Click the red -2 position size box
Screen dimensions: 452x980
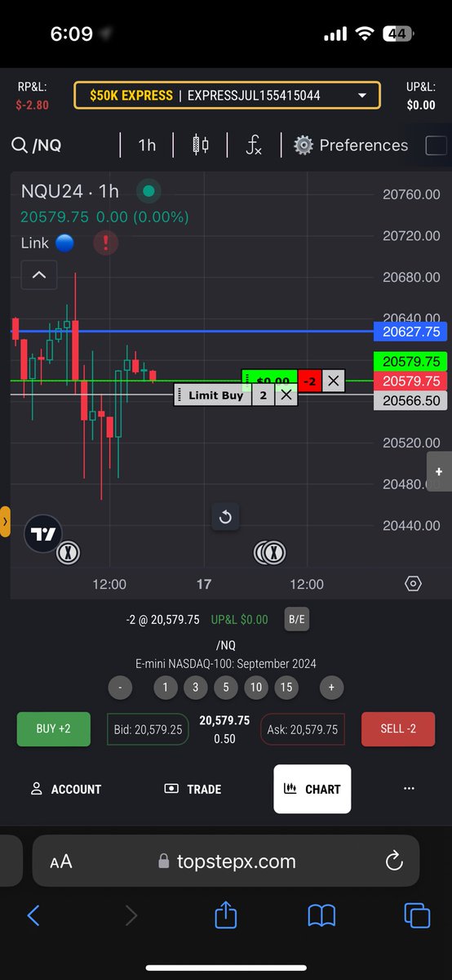(309, 381)
